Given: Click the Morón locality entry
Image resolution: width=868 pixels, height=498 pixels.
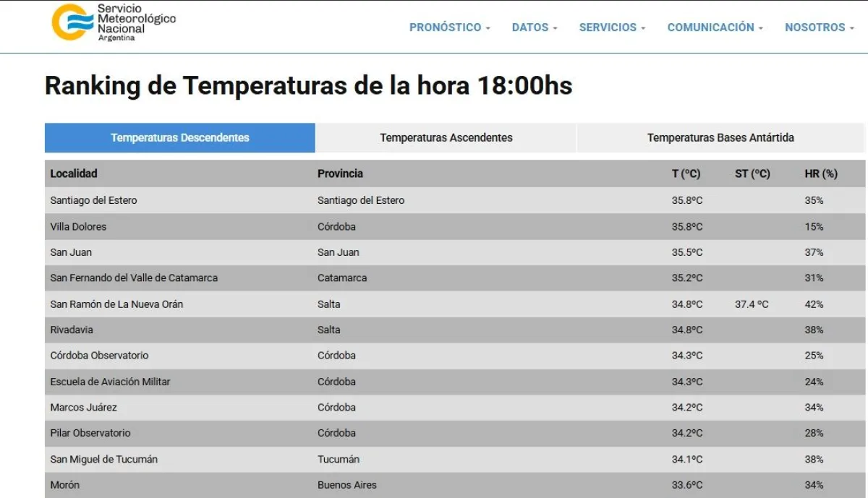Looking at the screenshot, I should (65, 485).
